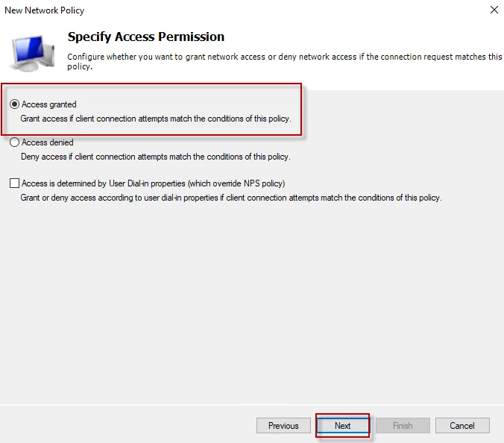Enable the User Dial-in properties checkbox
The width and height of the screenshot is (504, 443).
(15, 183)
